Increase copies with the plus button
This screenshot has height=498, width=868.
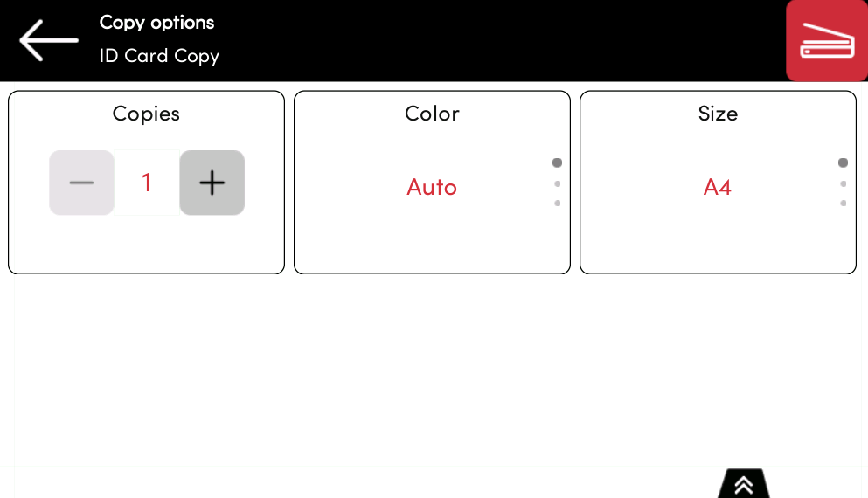click(212, 183)
